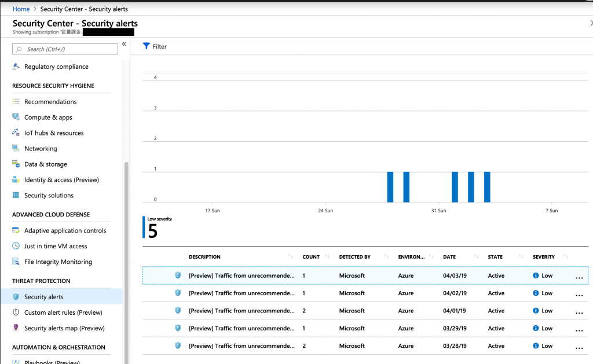Click the shield icon on the 03/28/19 alert row

coord(178,345)
